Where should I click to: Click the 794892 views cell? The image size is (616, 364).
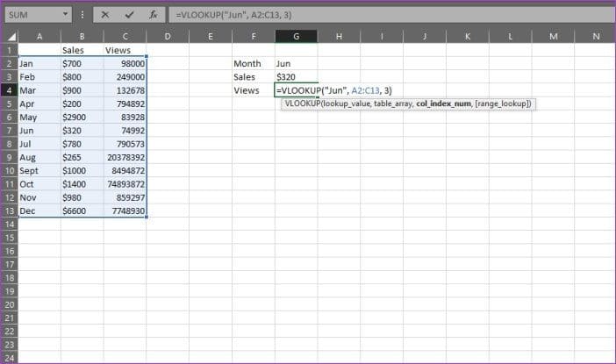[x=125, y=103]
